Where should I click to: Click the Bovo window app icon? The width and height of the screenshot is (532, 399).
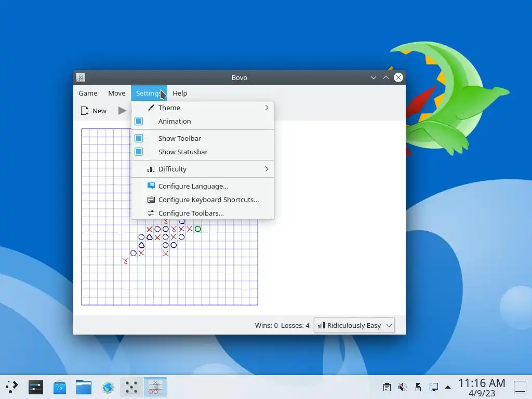pyautogui.click(x=81, y=77)
